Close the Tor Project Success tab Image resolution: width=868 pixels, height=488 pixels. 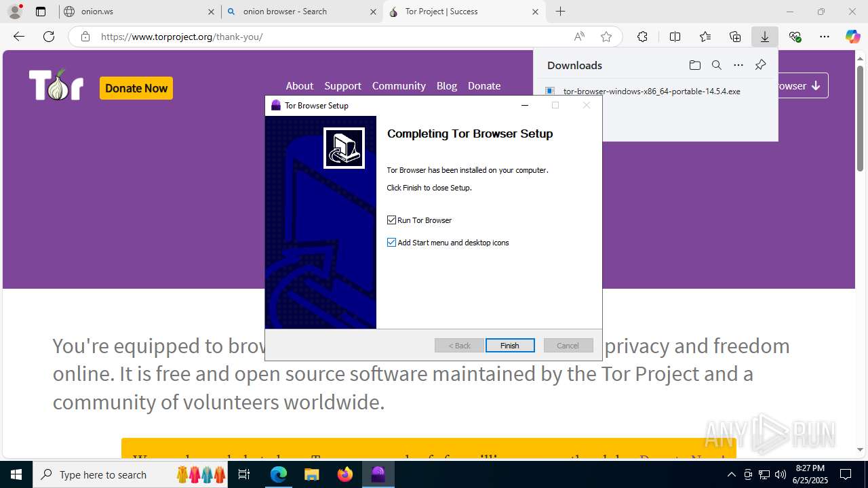click(x=535, y=12)
